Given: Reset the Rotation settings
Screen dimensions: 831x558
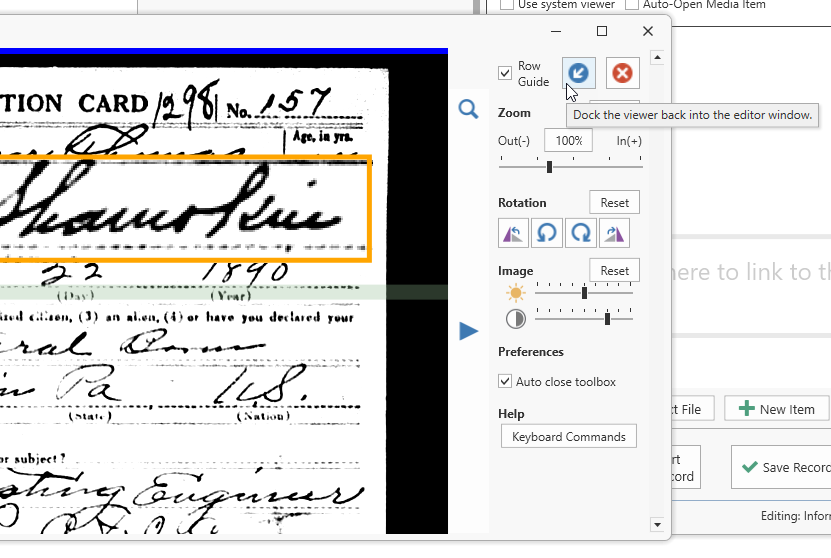Looking at the screenshot, I should (x=614, y=203).
